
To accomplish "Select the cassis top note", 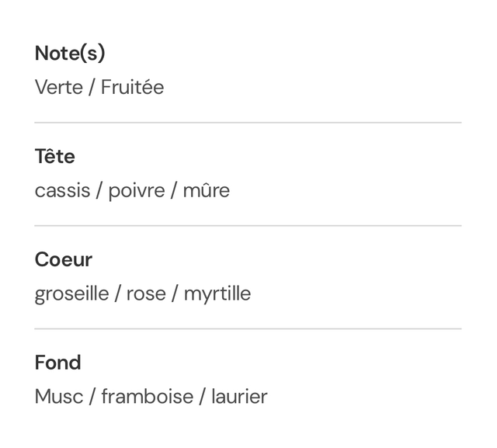I will click(x=62, y=190).
